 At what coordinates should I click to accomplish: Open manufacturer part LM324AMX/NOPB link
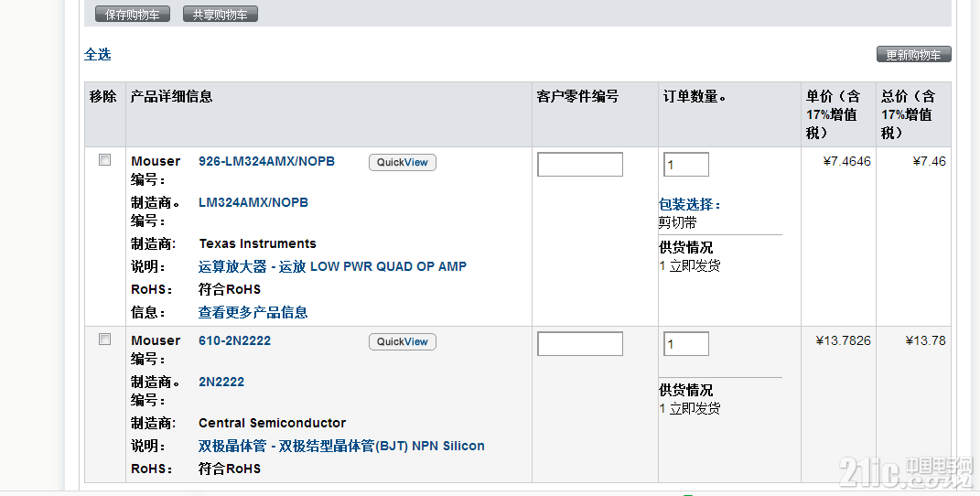[x=253, y=202]
